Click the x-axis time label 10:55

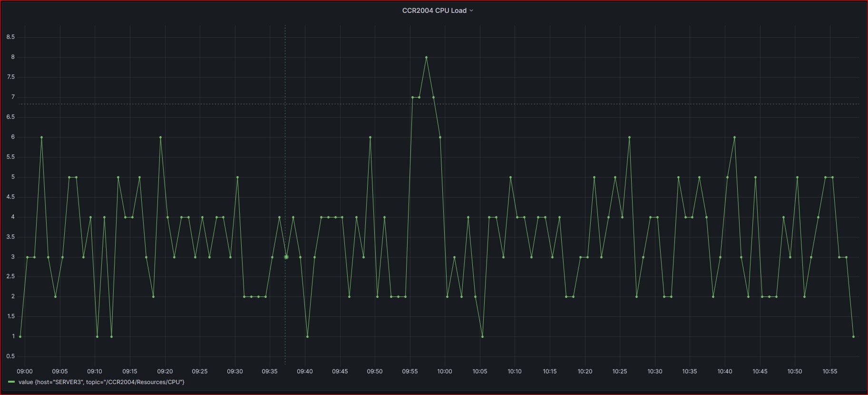pyautogui.click(x=830, y=371)
